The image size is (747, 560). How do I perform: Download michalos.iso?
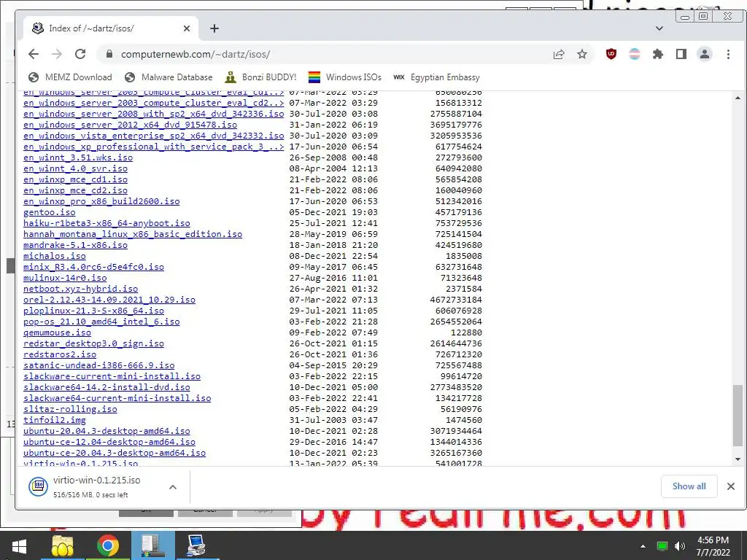tap(55, 256)
